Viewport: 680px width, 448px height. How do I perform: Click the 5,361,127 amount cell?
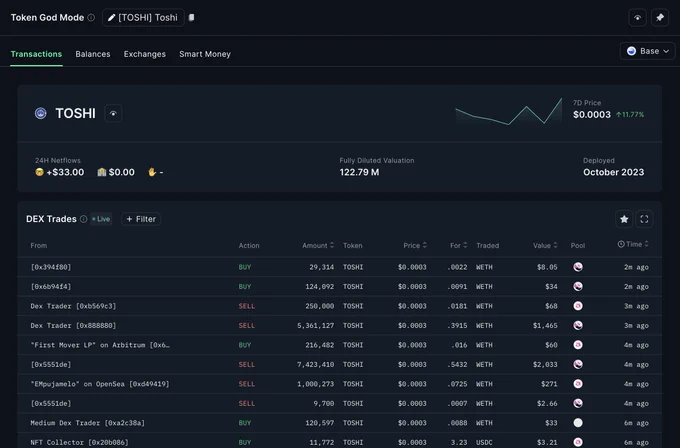coord(316,326)
